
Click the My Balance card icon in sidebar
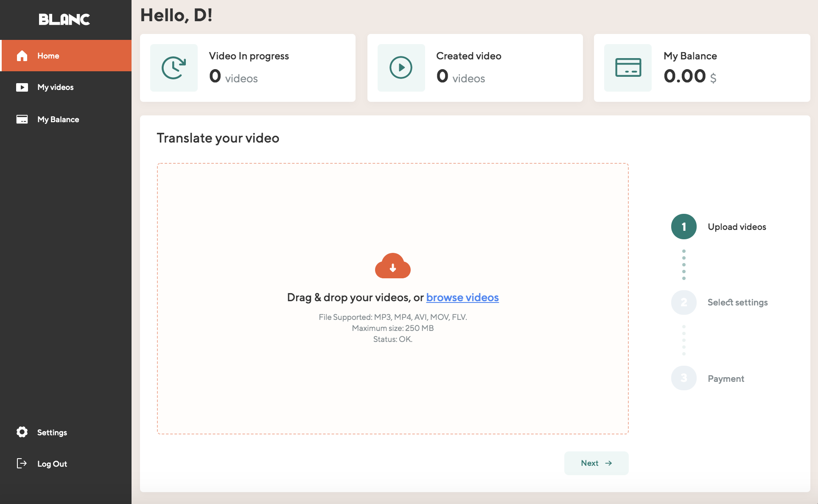(x=22, y=119)
